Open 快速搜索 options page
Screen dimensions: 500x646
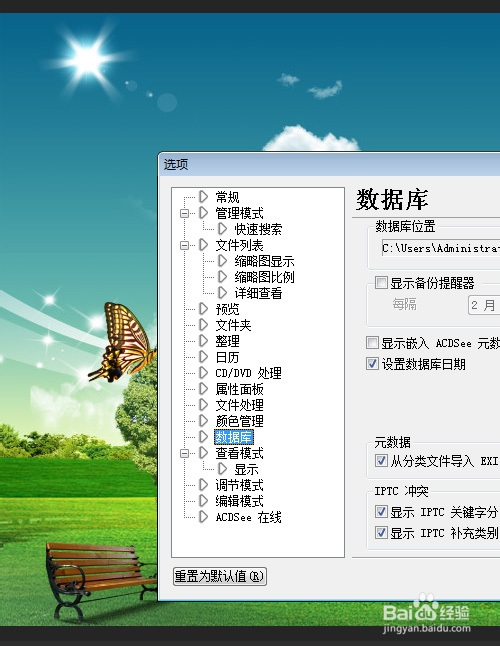pos(258,229)
